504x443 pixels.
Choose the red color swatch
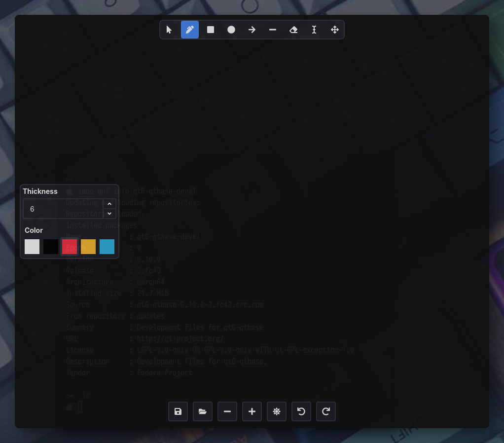[x=70, y=247]
